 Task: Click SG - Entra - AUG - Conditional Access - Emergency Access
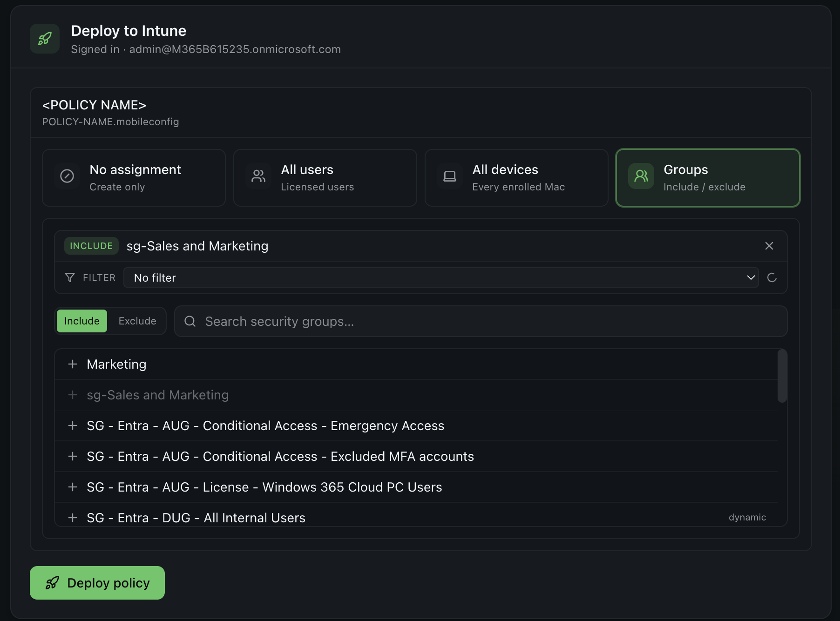coord(265,425)
